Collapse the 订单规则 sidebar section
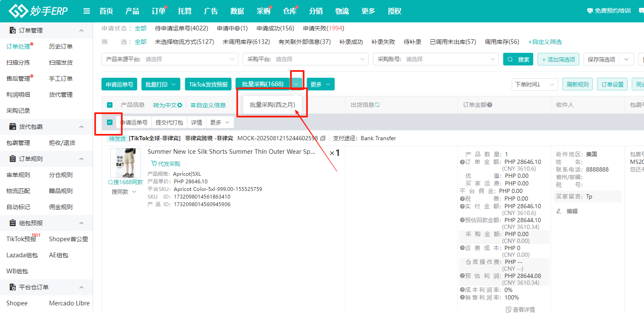 [82, 159]
